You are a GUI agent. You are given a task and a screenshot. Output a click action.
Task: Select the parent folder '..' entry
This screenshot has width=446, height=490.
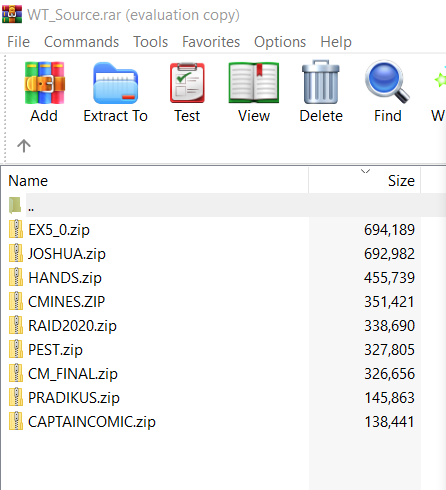tap(223, 205)
